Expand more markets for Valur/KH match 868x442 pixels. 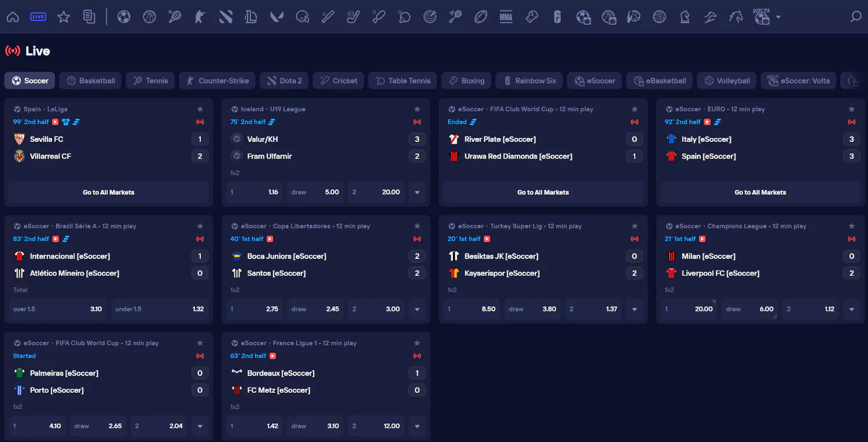coord(417,192)
